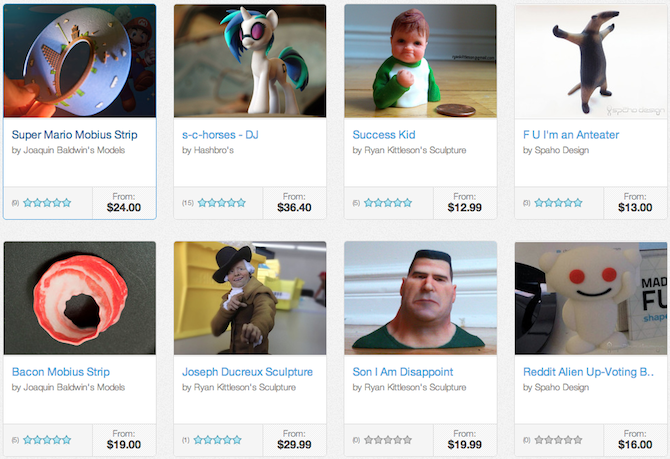This screenshot has width=670, height=459.
Task: View the Joseph Ducreux sculpture photo
Action: click(250, 298)
